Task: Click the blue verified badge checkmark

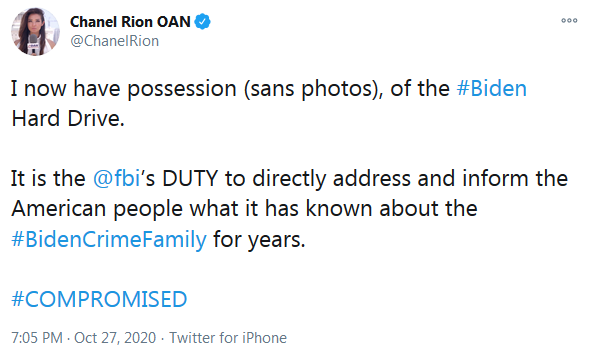Action: 202,22
